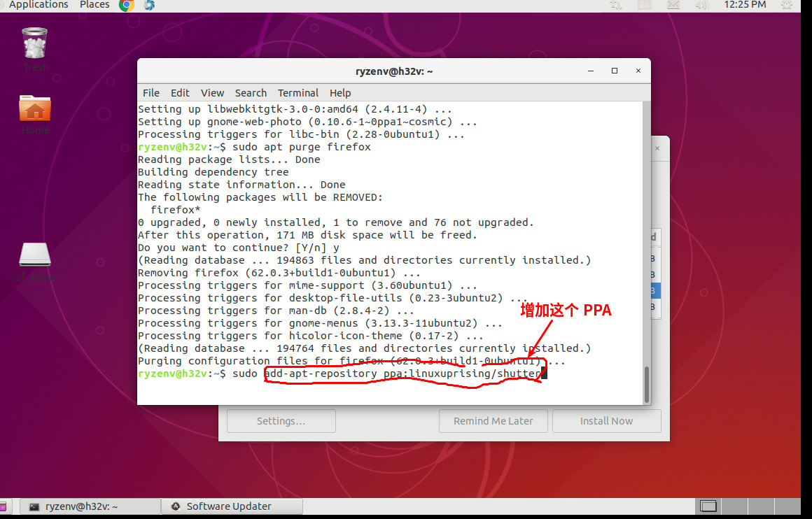The height and width of the screenshot is (519, 812).
Task: Click Install Now in Software Updater
Action: point(607,421)
